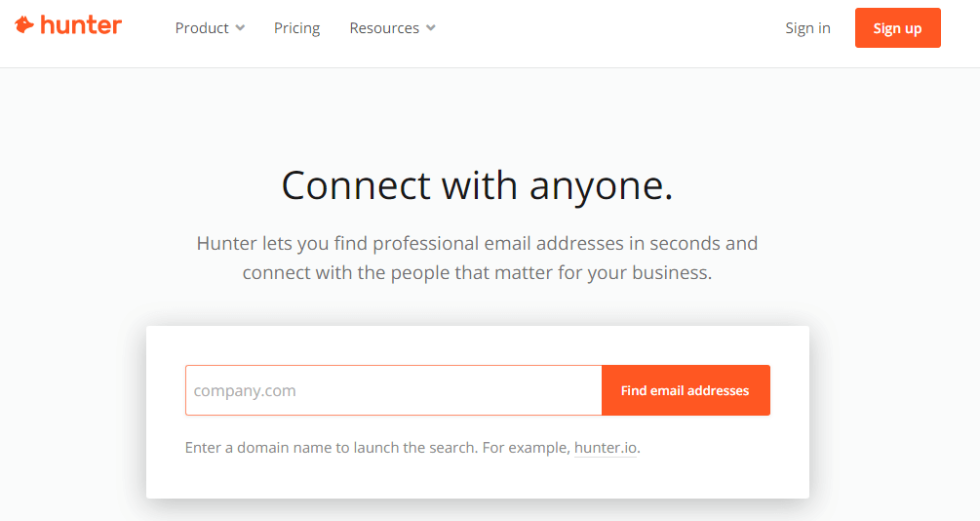Click the 'Connect with anyone.' heading
The width and height of the screenshot is (980, 521).
477,185
